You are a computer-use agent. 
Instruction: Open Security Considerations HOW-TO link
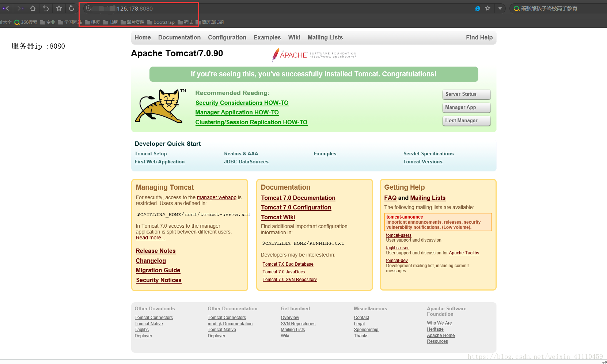point(242,103)
